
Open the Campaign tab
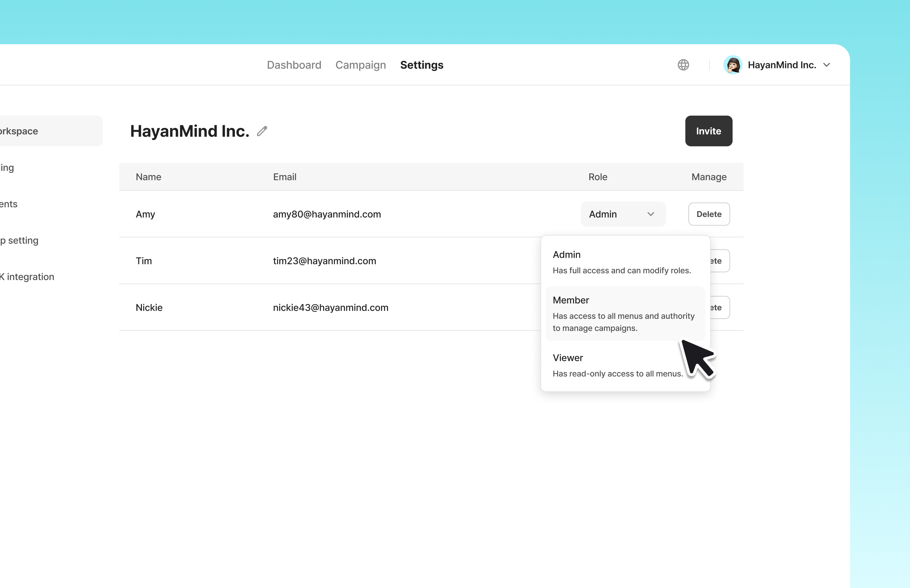click(360, 65)
